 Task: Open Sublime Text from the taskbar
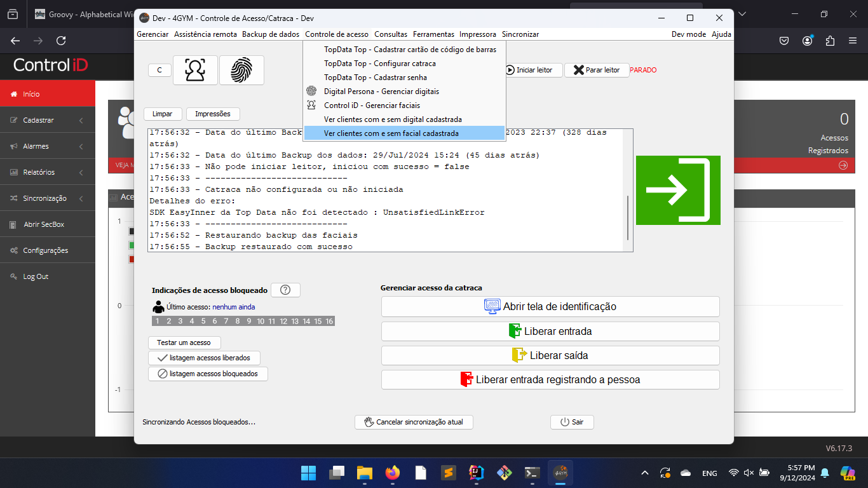pyautogui.click(x=449, y=473)
